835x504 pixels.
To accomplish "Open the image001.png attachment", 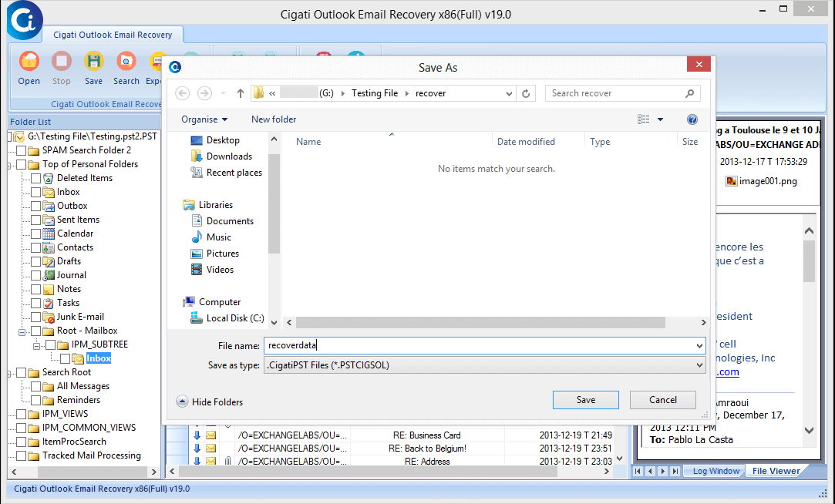I will tap(762, 181).
